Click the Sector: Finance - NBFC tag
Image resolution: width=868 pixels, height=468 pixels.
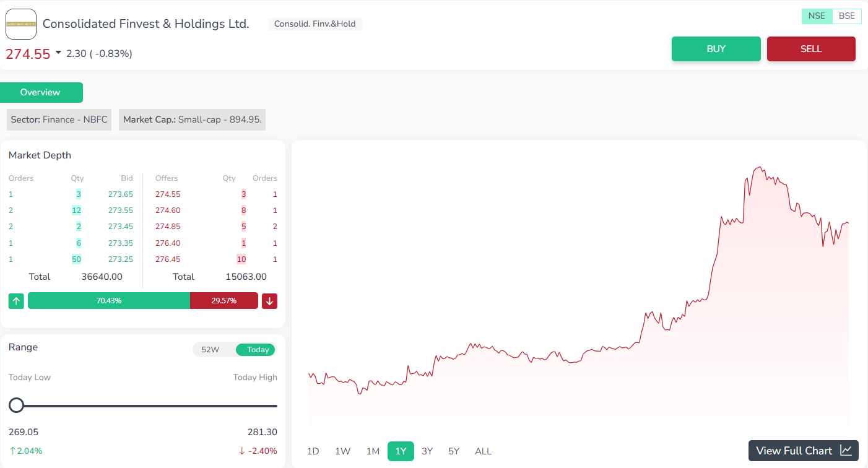[59, 119]
